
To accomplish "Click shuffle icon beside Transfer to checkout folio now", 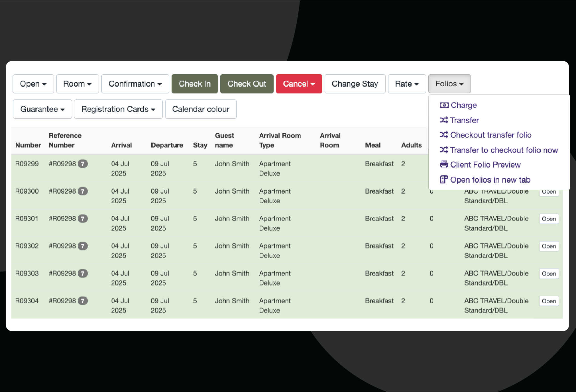I will 444,150.
